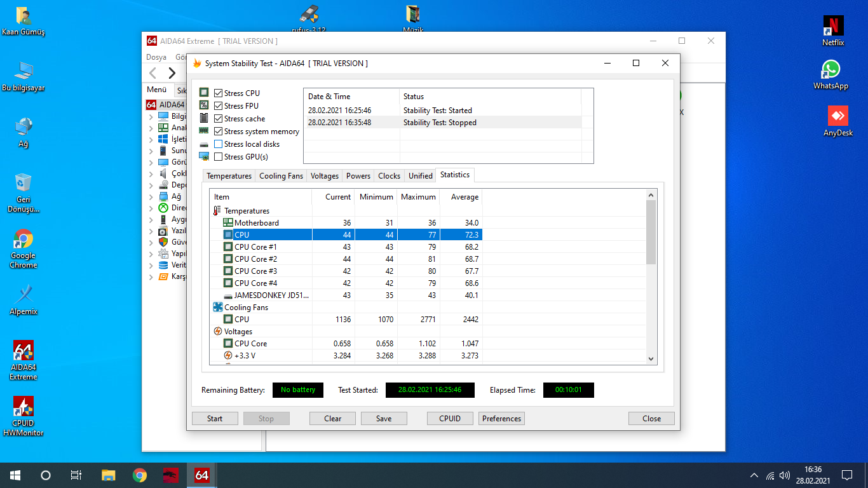Click the Save button
The width and height of the screenshot is (868, 488).
pyautogui.click(x=384, y=419)
